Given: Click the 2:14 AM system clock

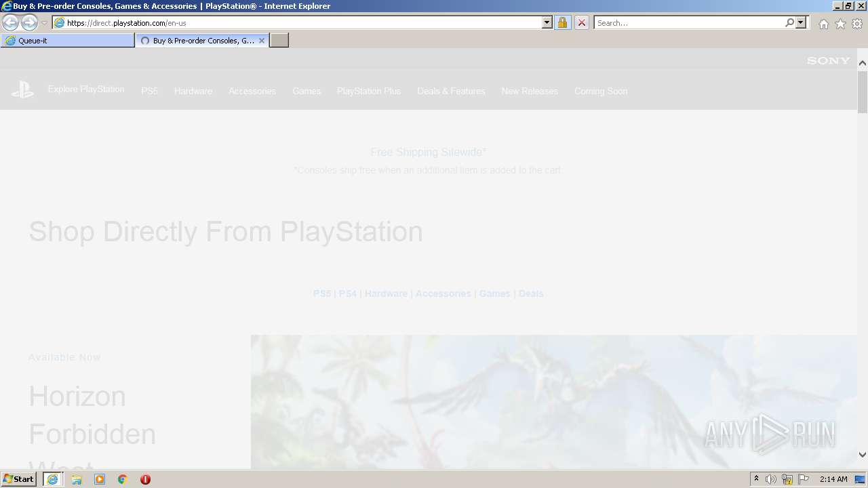Looking at the screenshot, I should click(x=833, y=479).
